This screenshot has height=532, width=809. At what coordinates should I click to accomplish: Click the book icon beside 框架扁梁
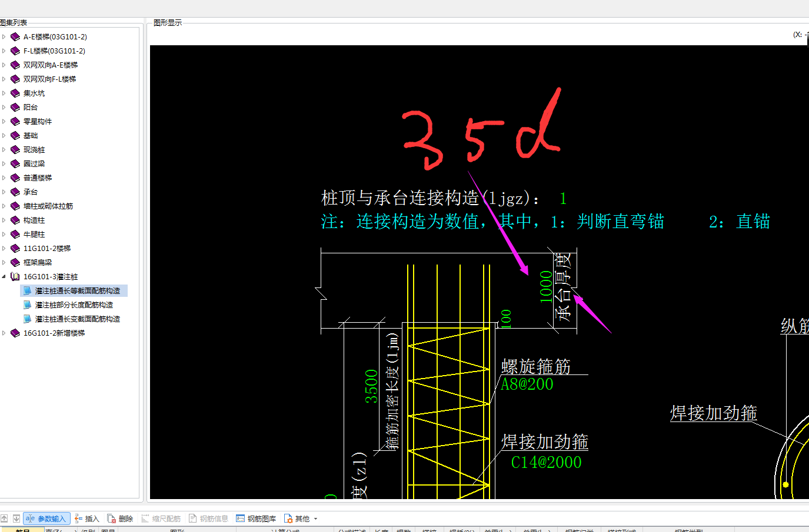[x=15, y=262]
